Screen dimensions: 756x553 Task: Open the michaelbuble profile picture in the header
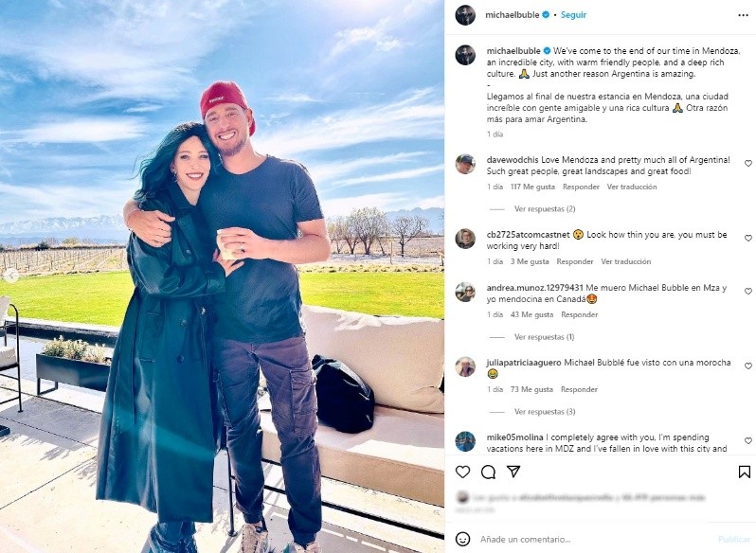coord(465,15)
